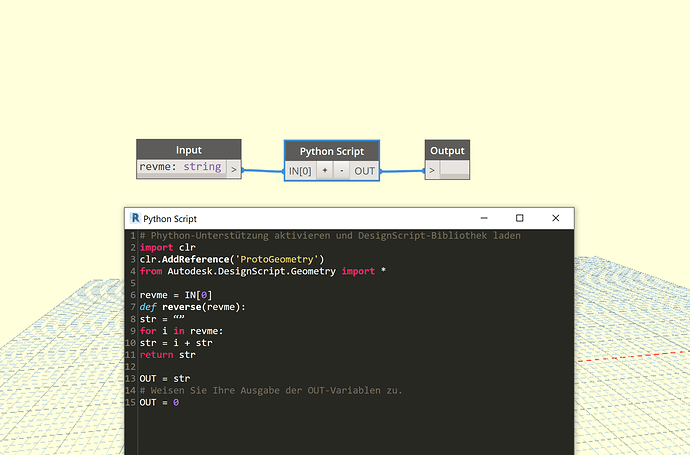Screen dimensions: 690x455
Task: Minimize the Python Script editor window
Action: 484,218
